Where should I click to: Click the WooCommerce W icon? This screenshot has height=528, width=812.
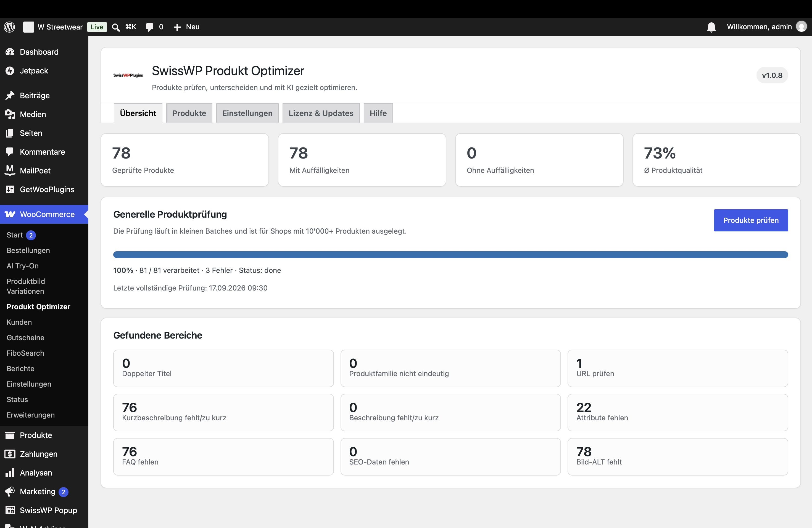point(10,214)
